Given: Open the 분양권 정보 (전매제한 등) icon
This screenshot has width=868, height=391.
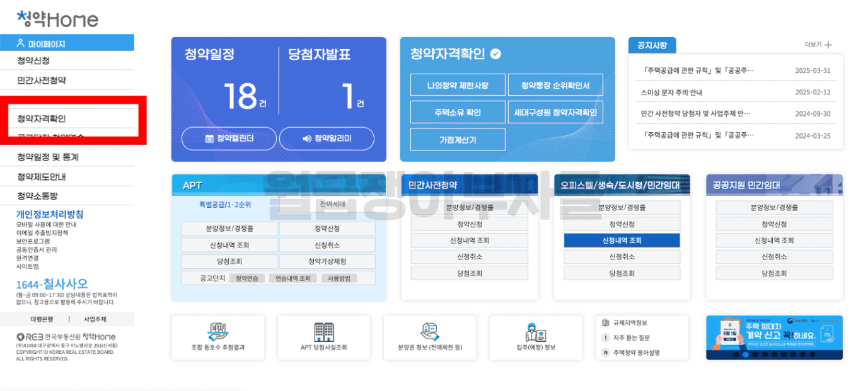Looking at the screenshot, I should pyautogui.click(x=430, y=332).
